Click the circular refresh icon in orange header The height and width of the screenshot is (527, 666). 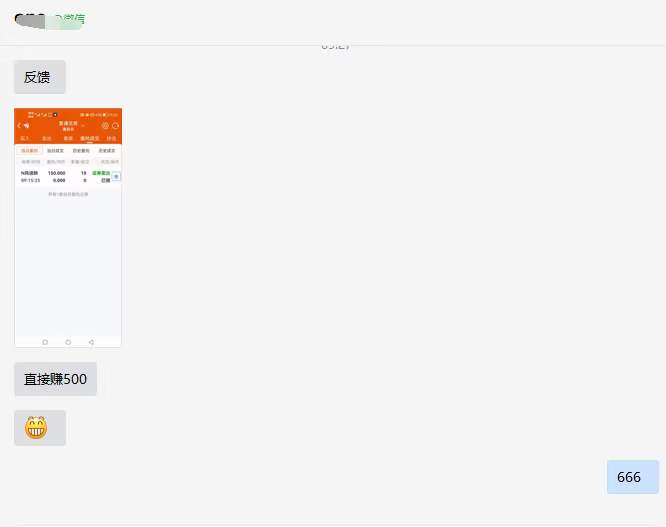coord(115,126)
